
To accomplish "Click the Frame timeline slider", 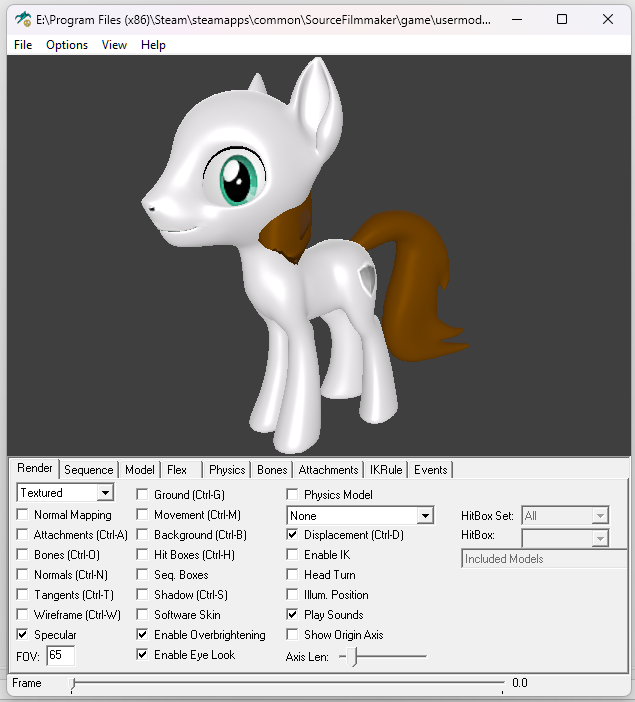I will coord(287,684).
